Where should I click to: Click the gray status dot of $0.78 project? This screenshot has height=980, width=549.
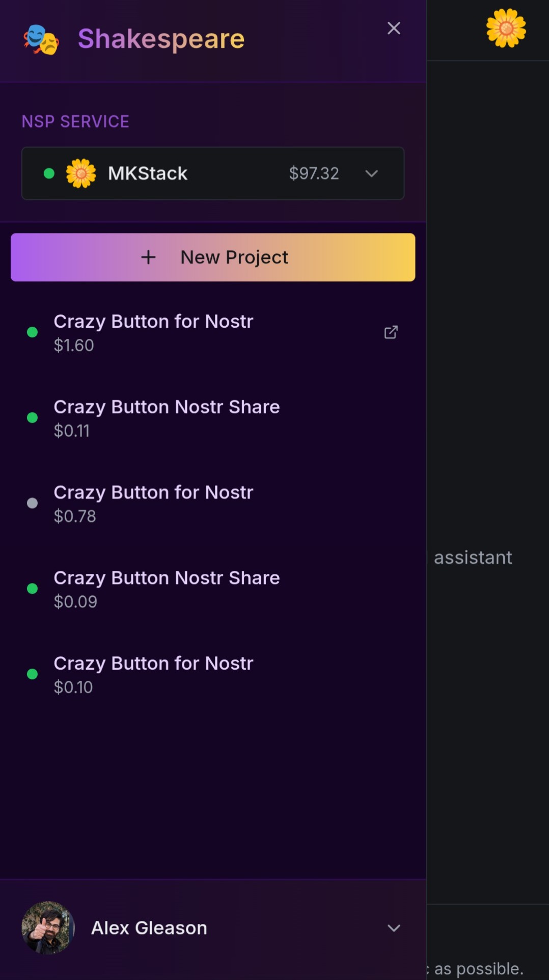(32, 504)
